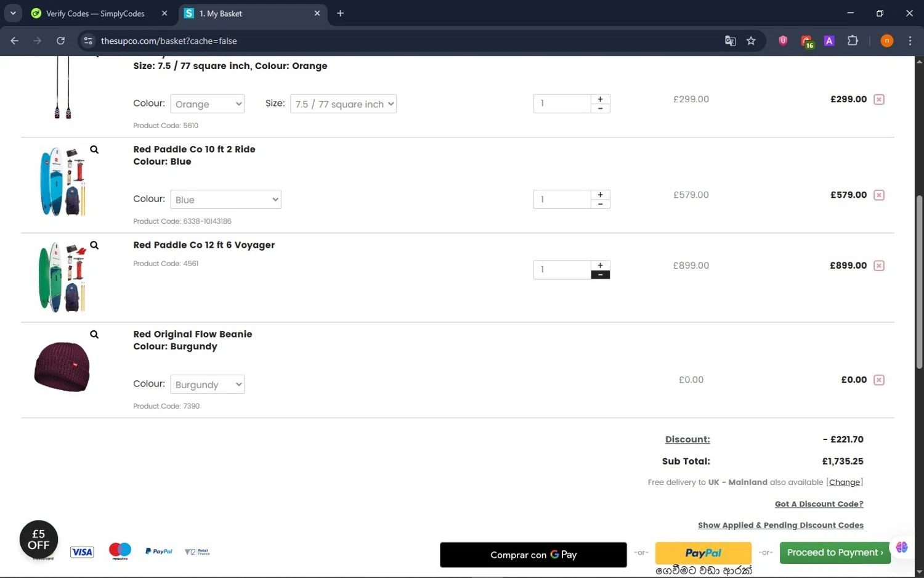Decrease quantity of the orange paddle item
The width and height of the screenshot is (924, 578).
[x=600, y=108]
